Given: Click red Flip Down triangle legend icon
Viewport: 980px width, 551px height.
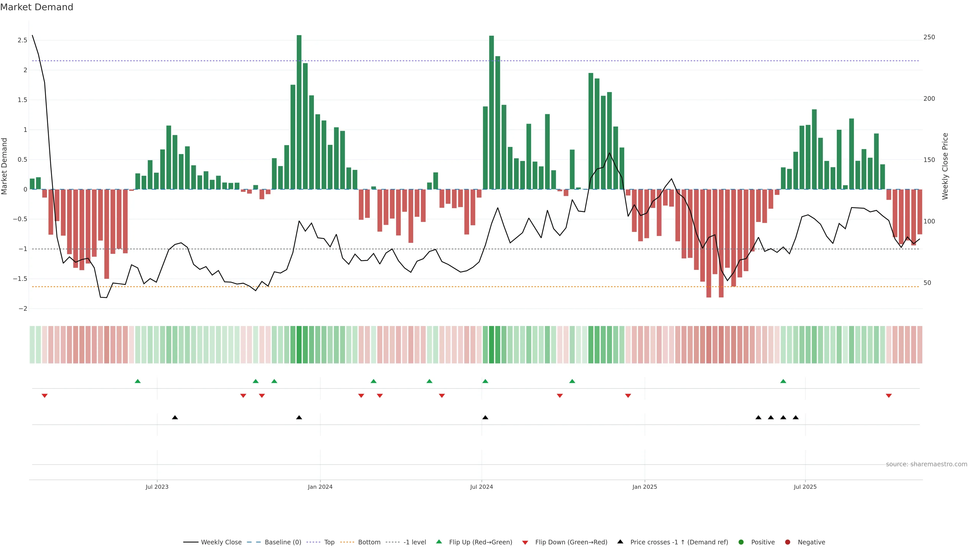Looking at the screenshot, I should (525, 542).
